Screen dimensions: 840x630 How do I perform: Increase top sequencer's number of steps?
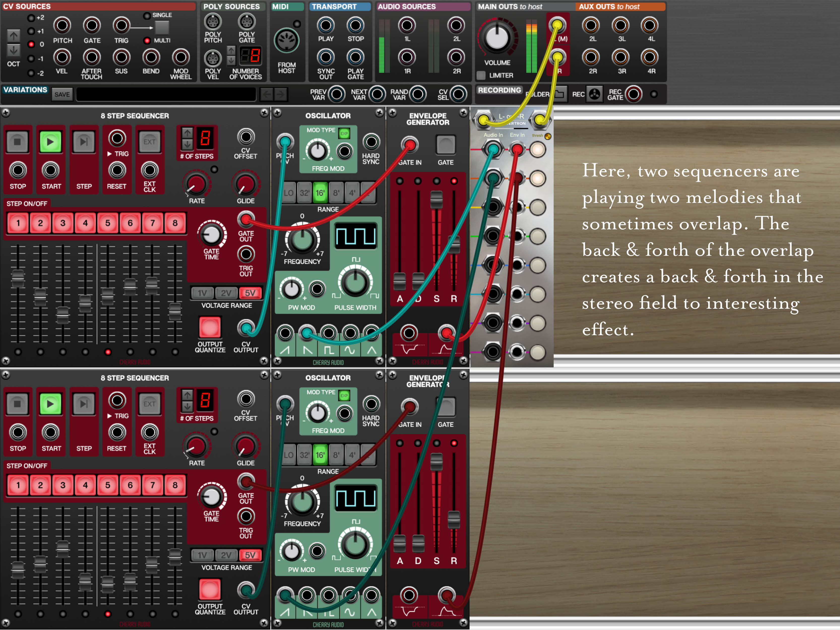[x=187, y=133]
